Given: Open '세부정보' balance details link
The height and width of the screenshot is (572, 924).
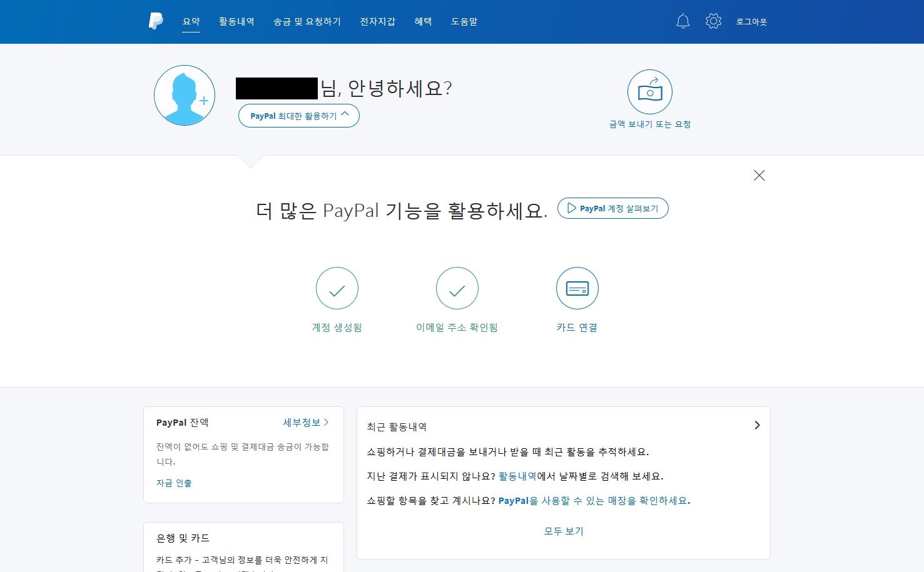Looking at the screenshot, I should pyautogui.click(x=306, y=423).
